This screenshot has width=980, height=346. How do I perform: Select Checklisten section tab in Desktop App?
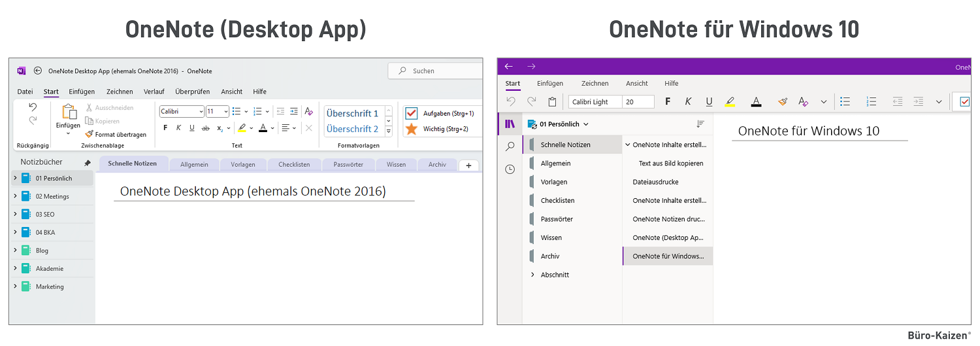pos(294,165)
